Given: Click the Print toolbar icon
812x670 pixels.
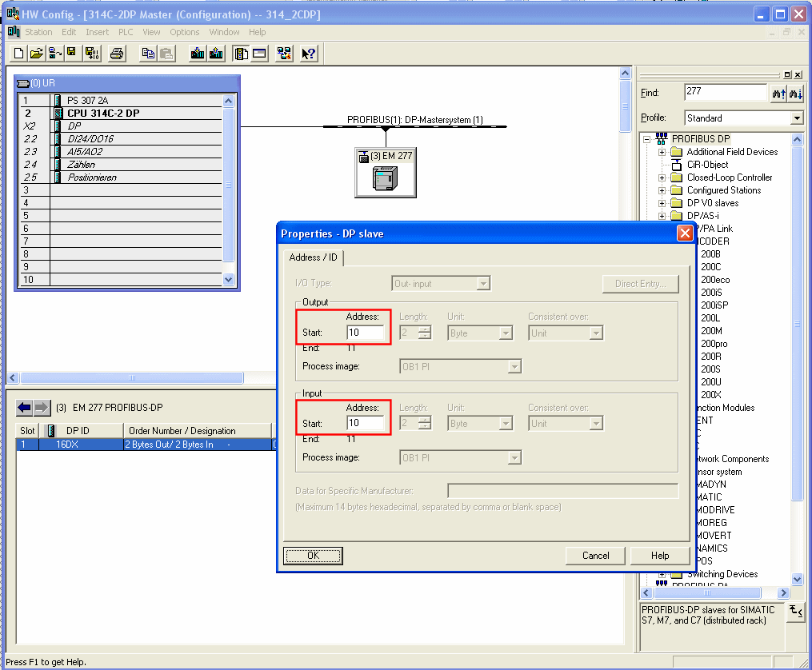Looking at the screenshot, I should 117,54.
